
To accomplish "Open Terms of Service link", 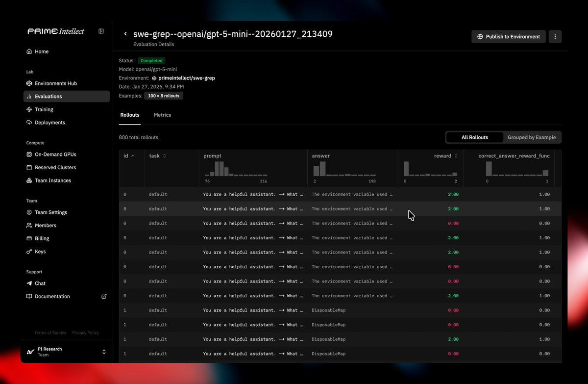I will (50, 333).
